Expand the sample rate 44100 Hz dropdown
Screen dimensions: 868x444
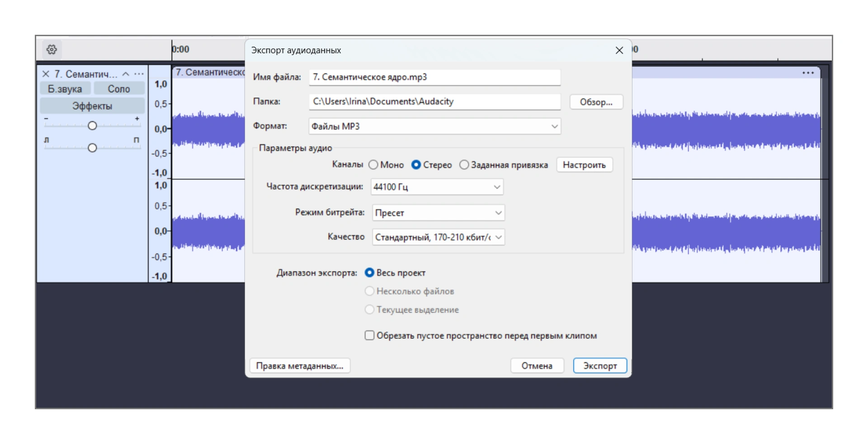coord(437,187)
